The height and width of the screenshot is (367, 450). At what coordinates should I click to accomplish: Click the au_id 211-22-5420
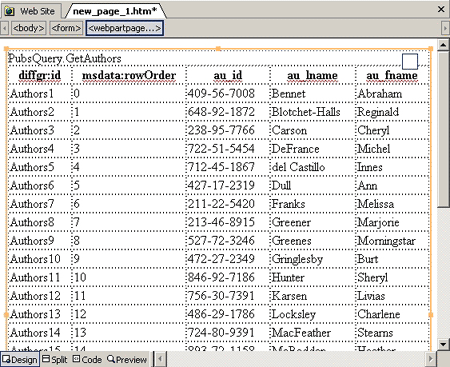(221, 204)
